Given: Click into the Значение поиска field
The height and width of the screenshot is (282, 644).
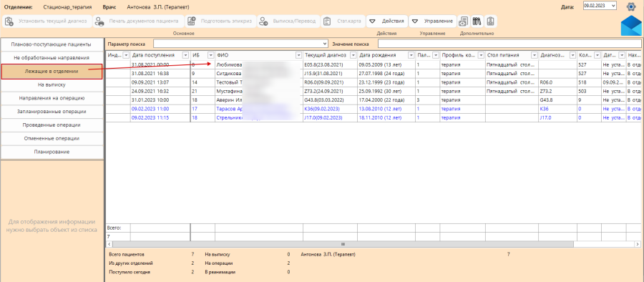Looking at the screenshot, I should 509,44.
